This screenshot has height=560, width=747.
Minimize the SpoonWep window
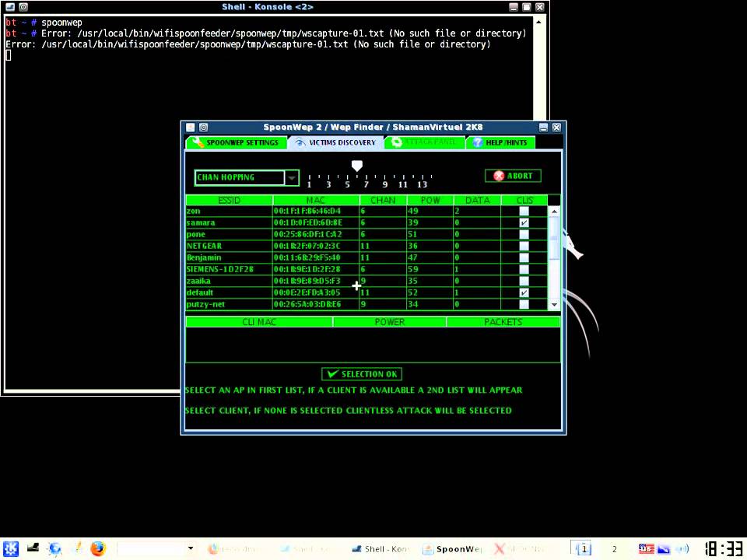click(x=543, y=127)
